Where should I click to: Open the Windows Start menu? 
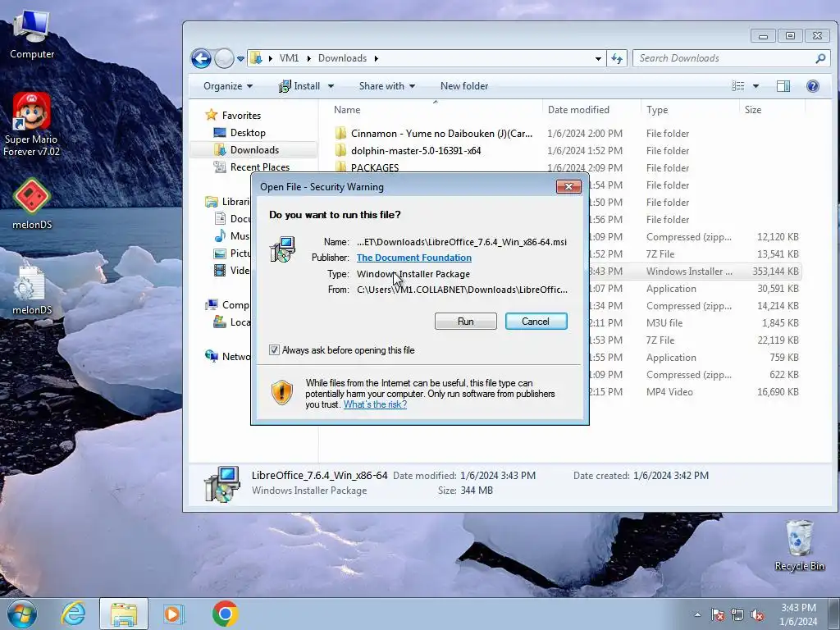click(x=22, y=614)
